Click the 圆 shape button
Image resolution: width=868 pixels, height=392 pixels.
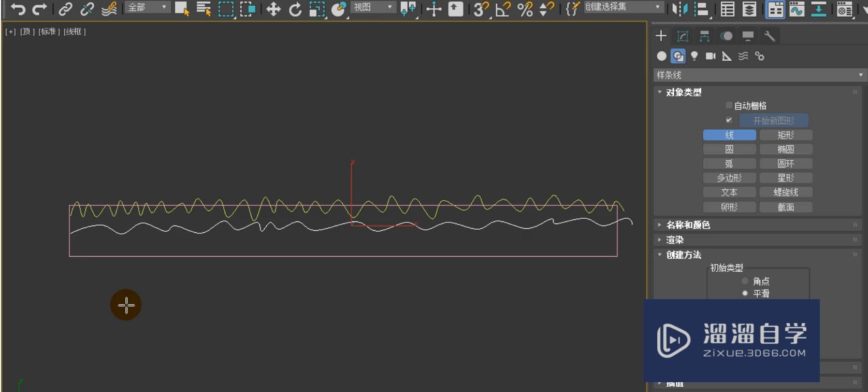[x=729, y=149]
